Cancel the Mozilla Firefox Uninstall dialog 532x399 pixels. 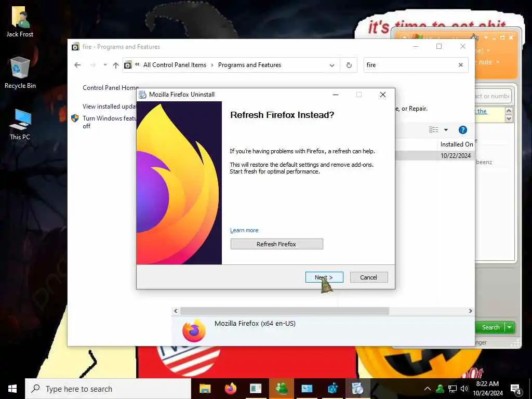click(x=368, y=277)
